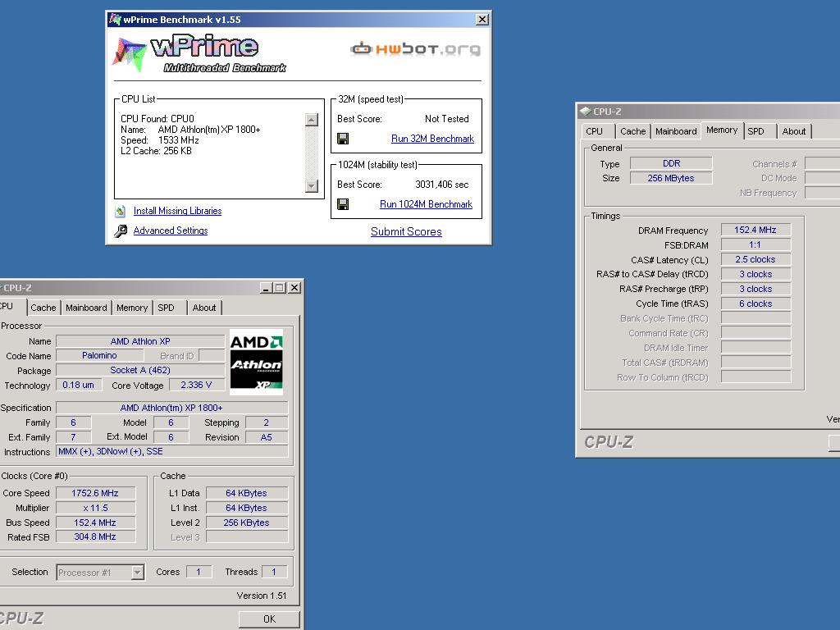This screenshot has width=840, height=630.
Task: Click the save icon beside Run 1024M Benchmark
Action: pos(343,204)
